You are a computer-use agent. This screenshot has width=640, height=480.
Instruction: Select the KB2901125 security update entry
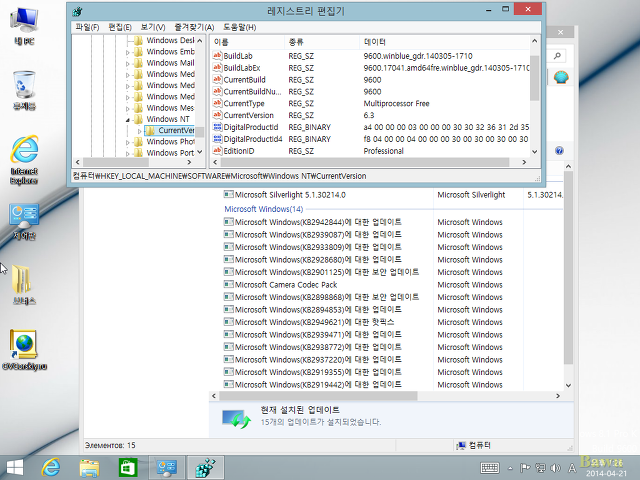pos(327,272)
